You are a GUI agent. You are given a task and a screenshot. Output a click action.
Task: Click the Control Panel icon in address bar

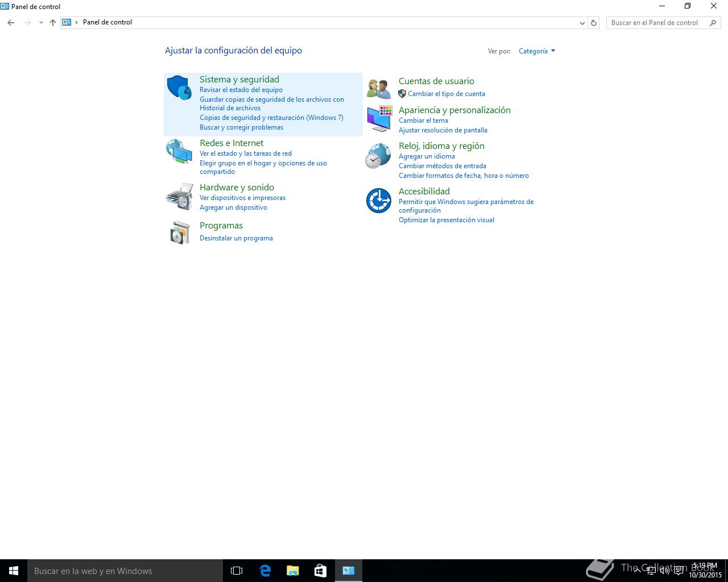pyautogui.click(x=67, y=22)
